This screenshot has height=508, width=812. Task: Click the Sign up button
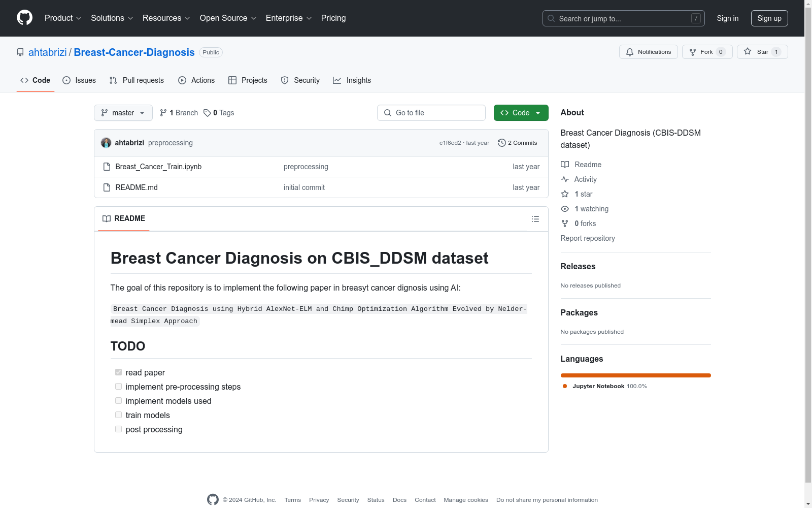pos(769,18)
